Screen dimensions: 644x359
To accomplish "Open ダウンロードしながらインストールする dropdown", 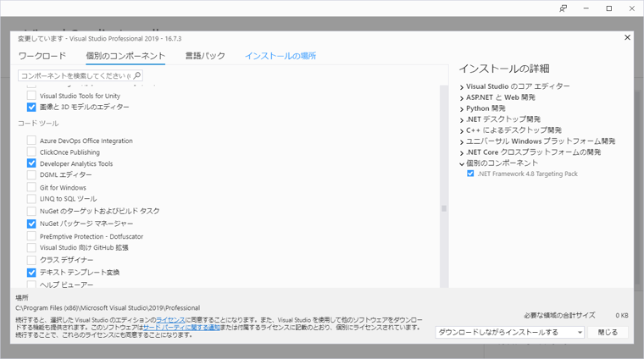I will (510, 333).
